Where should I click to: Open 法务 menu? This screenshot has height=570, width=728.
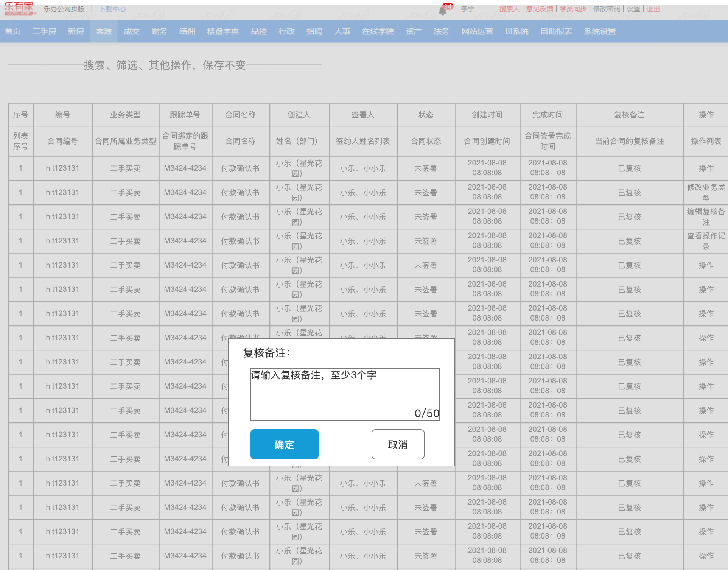pos(441,31)
